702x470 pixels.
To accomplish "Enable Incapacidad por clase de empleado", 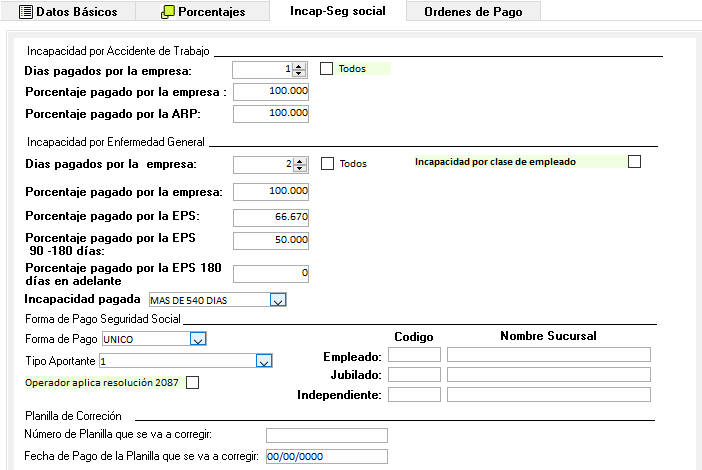I will 633,162.
